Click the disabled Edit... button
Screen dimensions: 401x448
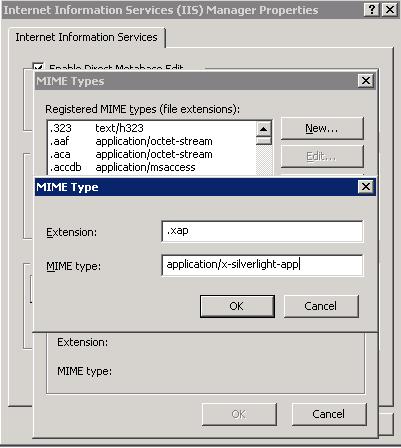(x=322, y=156)
